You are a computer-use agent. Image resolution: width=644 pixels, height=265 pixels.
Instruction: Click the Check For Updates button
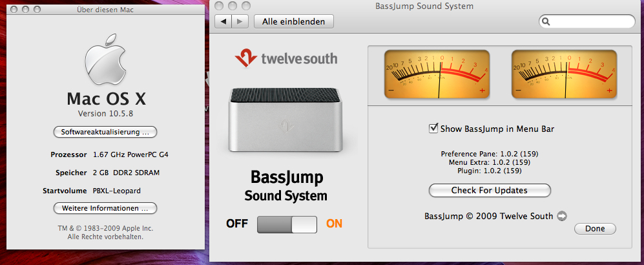[x=490, y=190]
